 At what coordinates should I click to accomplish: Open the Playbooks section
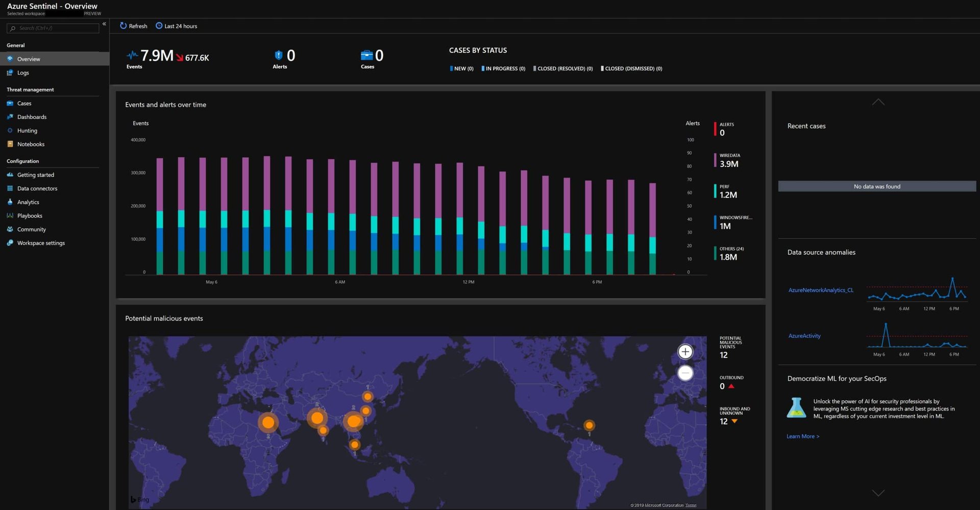click(x=29, y=215)
